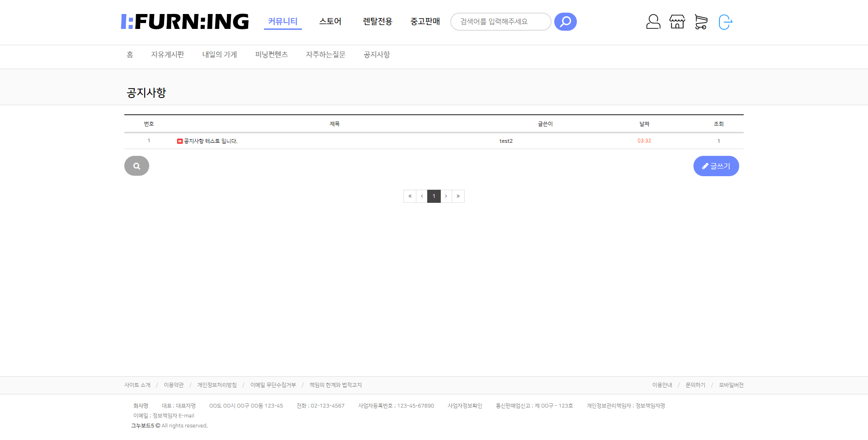Image resolution: width=868 pixels, height=440 pixels.
Task: Open the post 공지사항 테스트 입니다.
Action: point(210,141)
